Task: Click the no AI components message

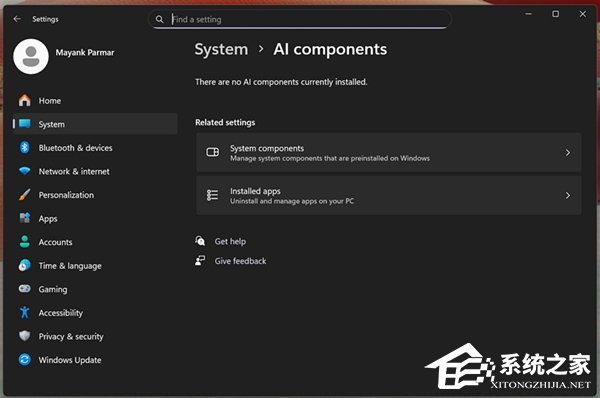Action: point(281,82)
